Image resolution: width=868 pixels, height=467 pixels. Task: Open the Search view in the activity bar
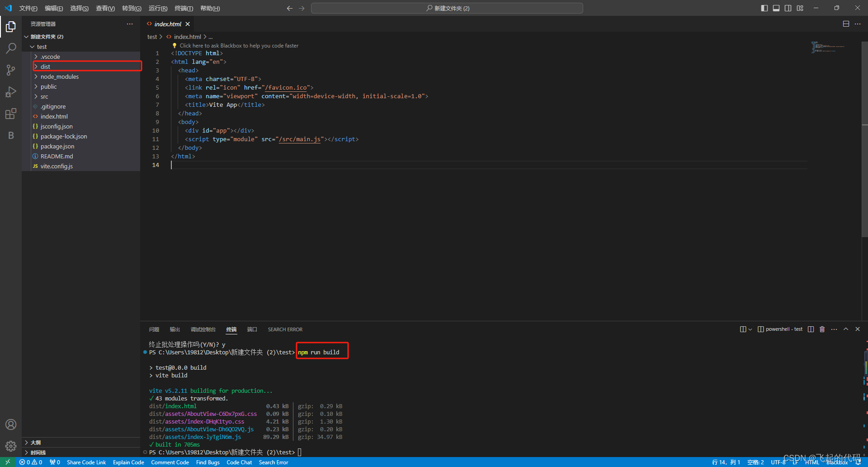tap(11, 48)
